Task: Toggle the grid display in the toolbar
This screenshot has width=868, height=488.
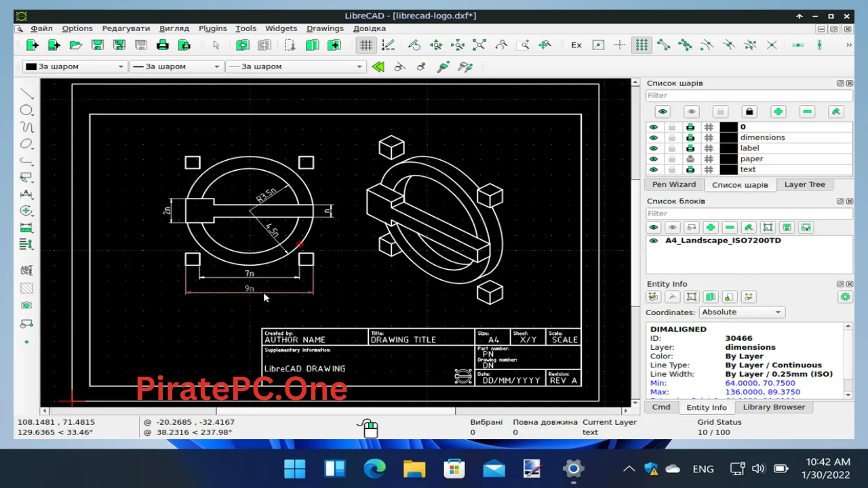Action: pos(366,45)
